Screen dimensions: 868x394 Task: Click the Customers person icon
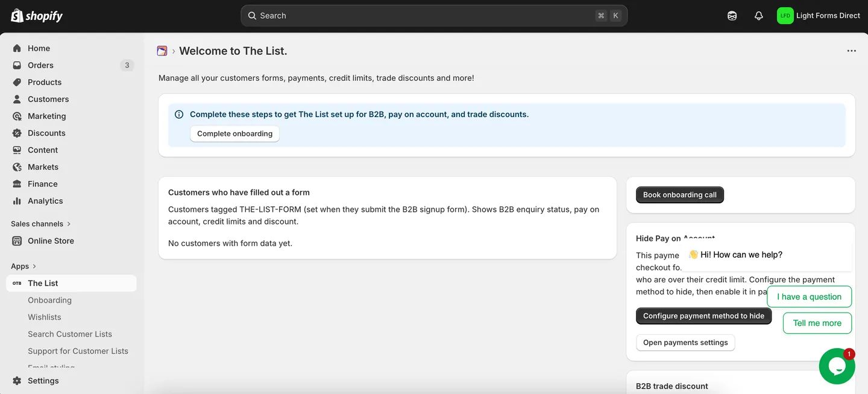[x=17, y=99]
